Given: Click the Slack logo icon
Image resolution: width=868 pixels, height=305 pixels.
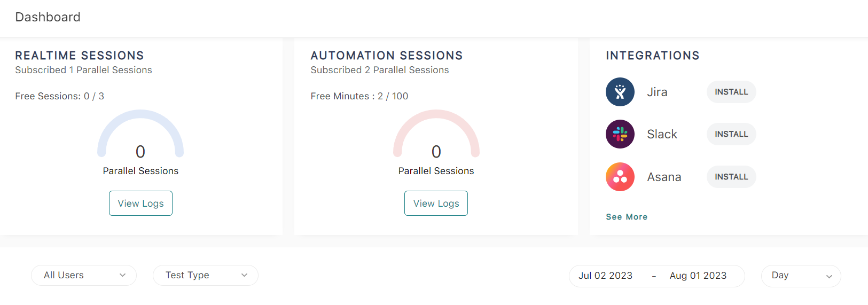Looking at the screenshot, I should (620, 134).
